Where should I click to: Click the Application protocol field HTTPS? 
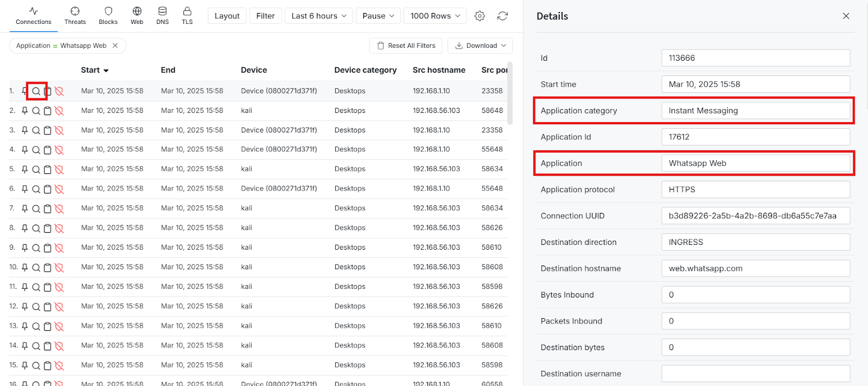point(756,189)
